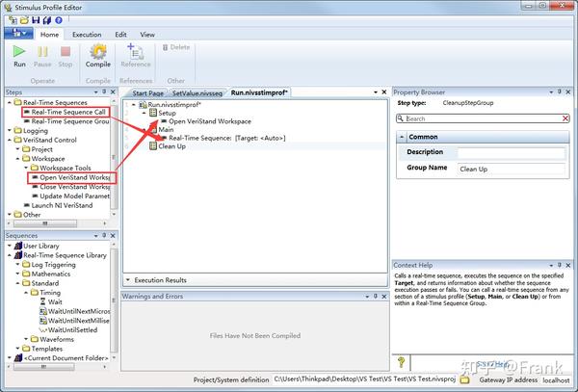Click the Save All icon in quick access toolbar

[x=47, y=20]
